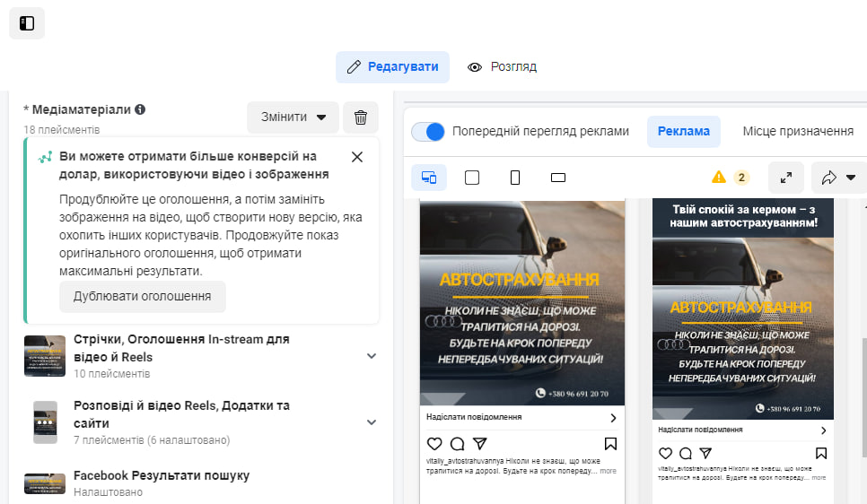Click 'more' link in right preview caption
The width and height of the screenshot is (867, 504).
(x=819, y=477)
